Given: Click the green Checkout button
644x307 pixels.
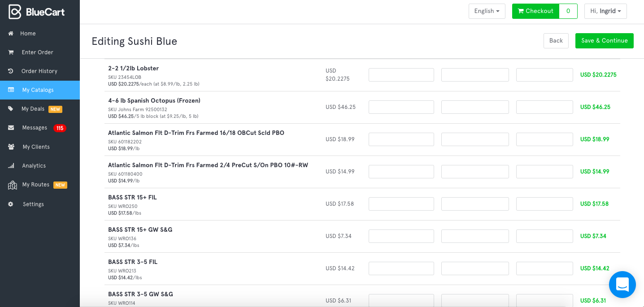Looking at the screenshot, I should 535,11.
